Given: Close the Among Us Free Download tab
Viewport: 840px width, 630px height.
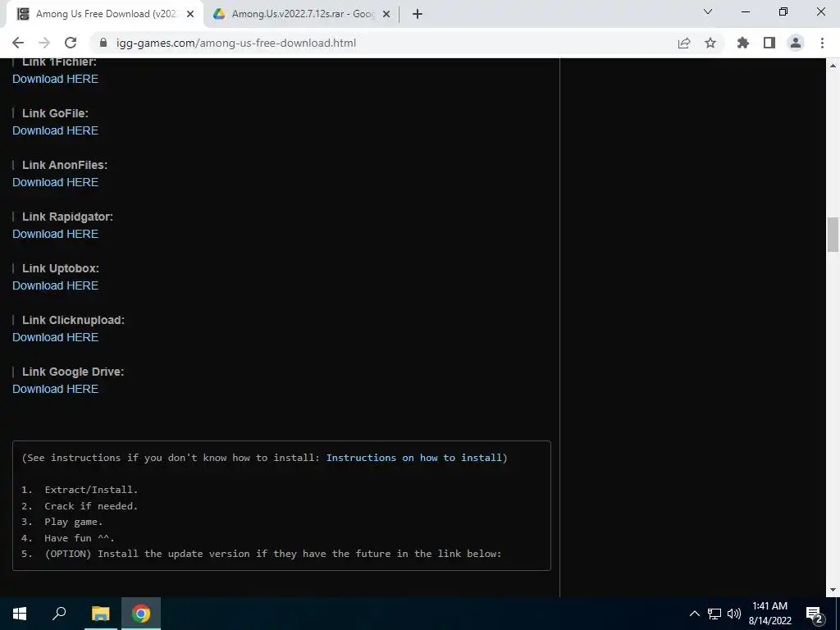Looking at the screenshot, I should (190, 14).
